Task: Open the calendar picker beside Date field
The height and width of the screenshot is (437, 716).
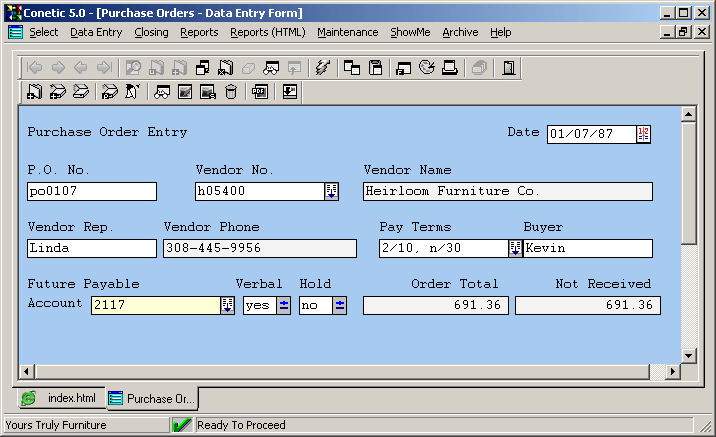Action: [644, 135]
